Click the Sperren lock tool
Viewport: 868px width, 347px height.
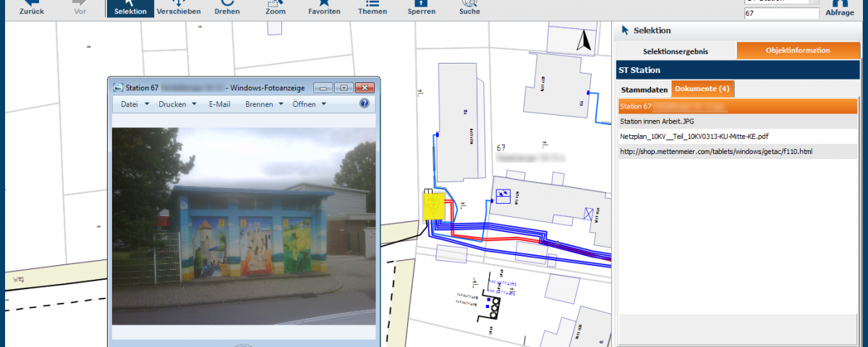pos(421,8)
